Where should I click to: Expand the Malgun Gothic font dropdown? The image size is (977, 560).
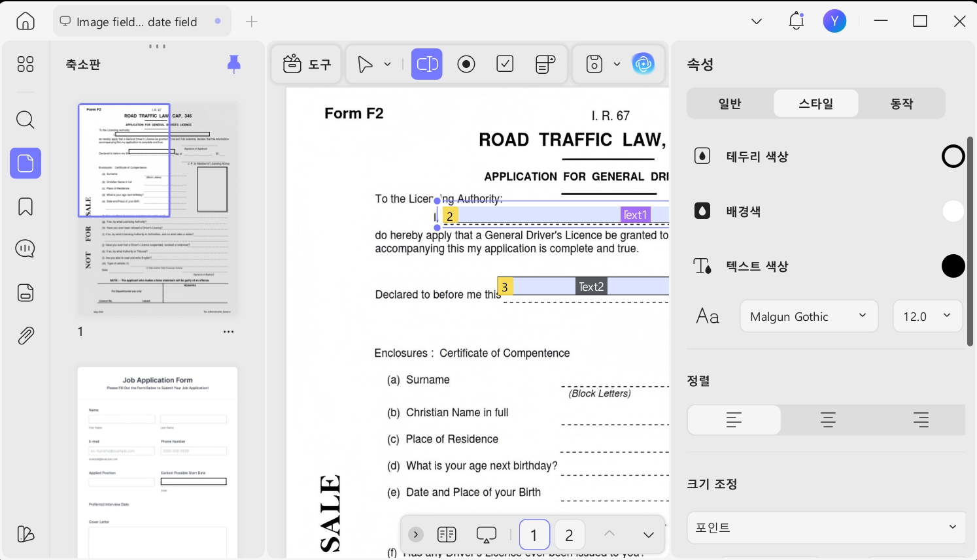pos(809,316)
